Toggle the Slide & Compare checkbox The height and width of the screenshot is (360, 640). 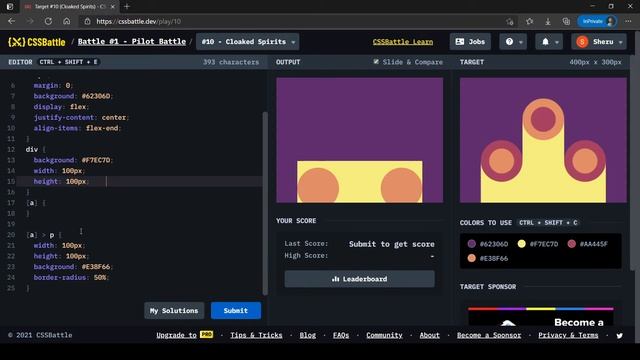376,62
